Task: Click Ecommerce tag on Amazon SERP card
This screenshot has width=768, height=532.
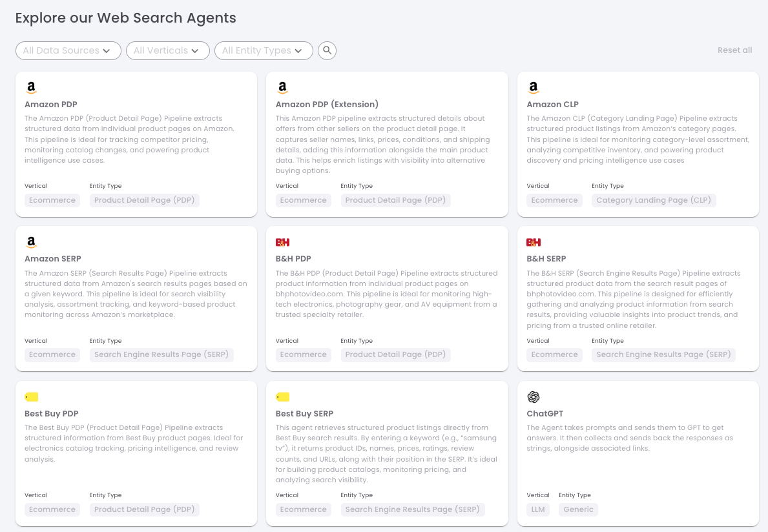Action: 52,355
